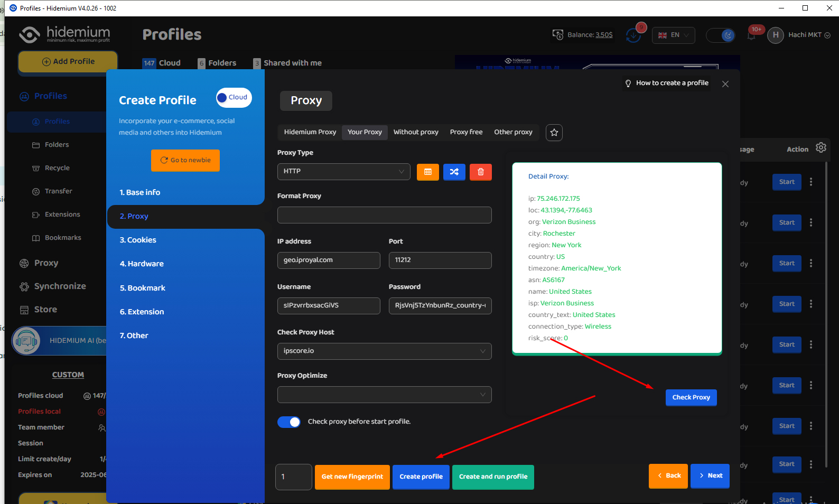Click the star favorite icon beside proxy tabs
839x504 pixels.
point(554,133)
